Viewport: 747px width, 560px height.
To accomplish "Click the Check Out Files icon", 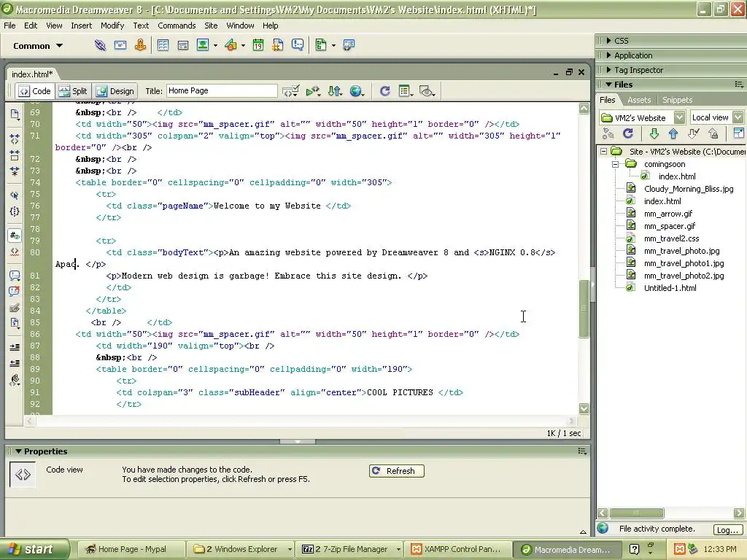I will click(694, 134).
